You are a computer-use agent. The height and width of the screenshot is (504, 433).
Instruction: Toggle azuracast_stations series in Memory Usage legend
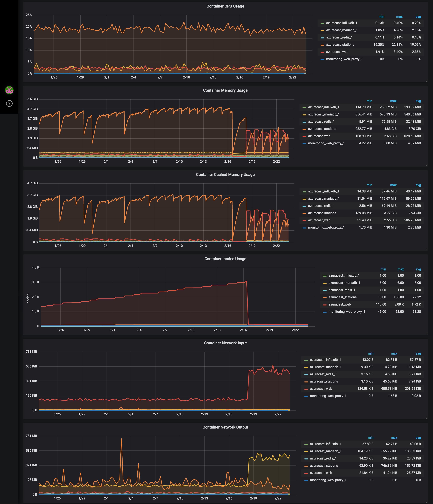tap(322, 129)
